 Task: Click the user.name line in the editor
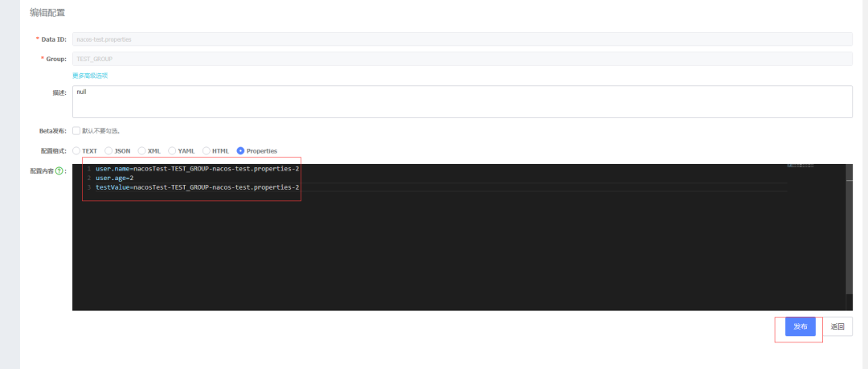point(197,168)
